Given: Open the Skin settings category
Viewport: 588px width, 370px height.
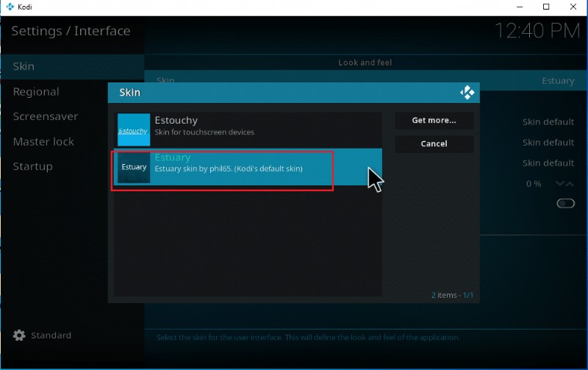Looking at the screenshot, I should coord(72,66).
